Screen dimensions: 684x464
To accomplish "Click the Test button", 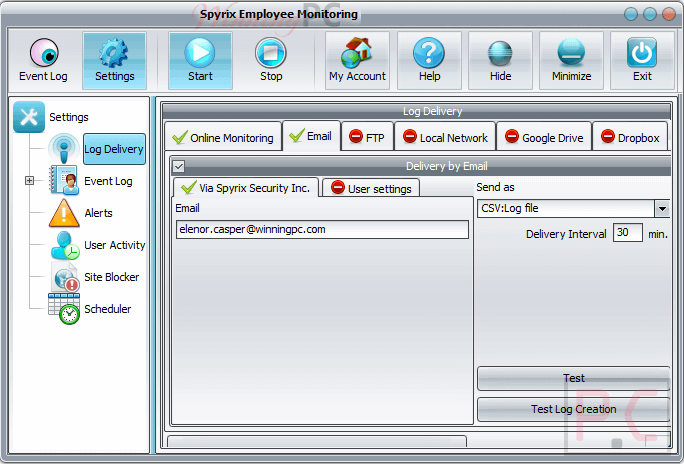I will (573, 378).
